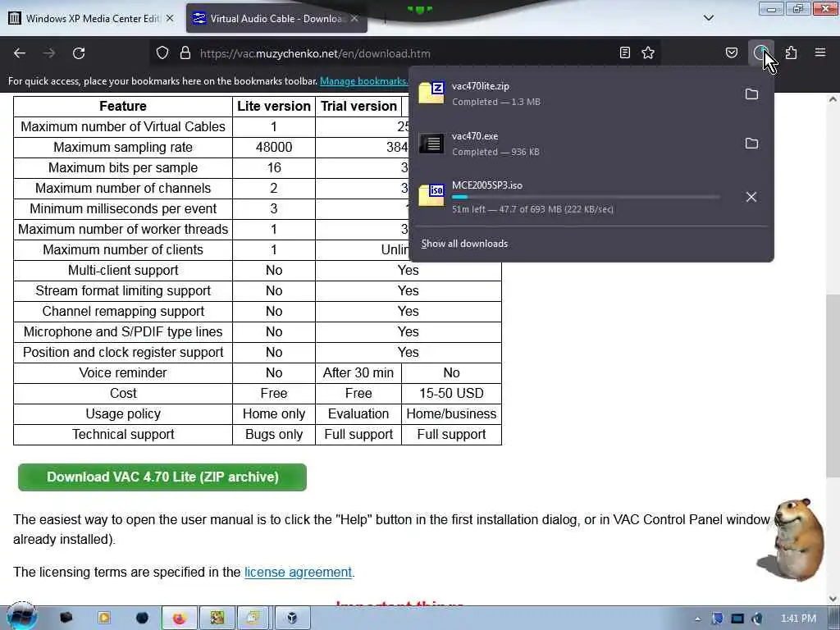Open the vac470lite.zip download entry
The width and height of the screenshot is (840, 630).
pos(573,94)
